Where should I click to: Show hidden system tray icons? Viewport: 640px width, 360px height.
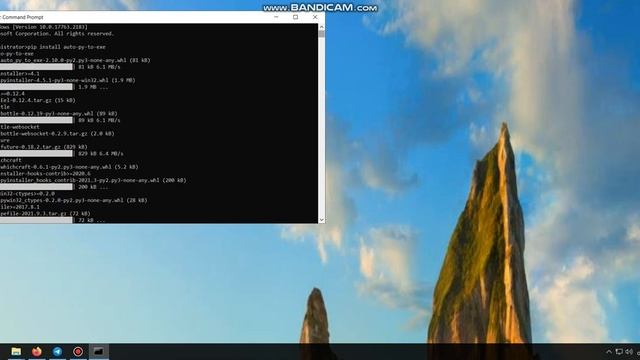tap(609, 352)
